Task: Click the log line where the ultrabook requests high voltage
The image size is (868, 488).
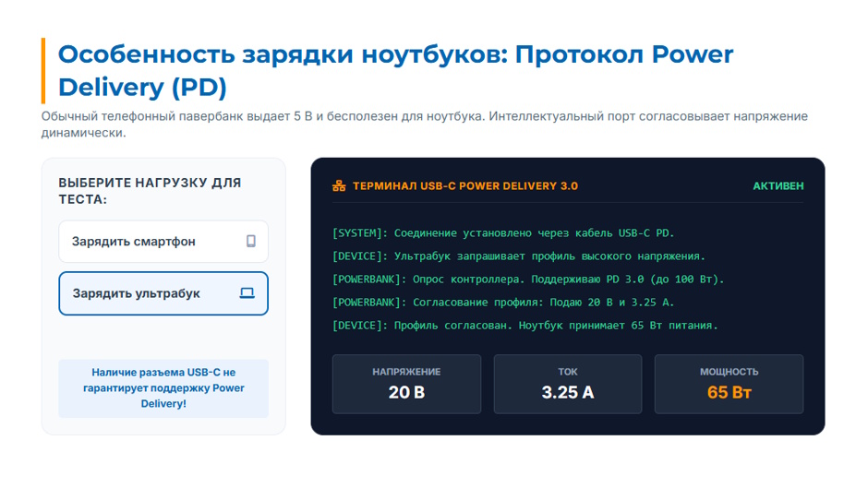Action: [518, 256]
